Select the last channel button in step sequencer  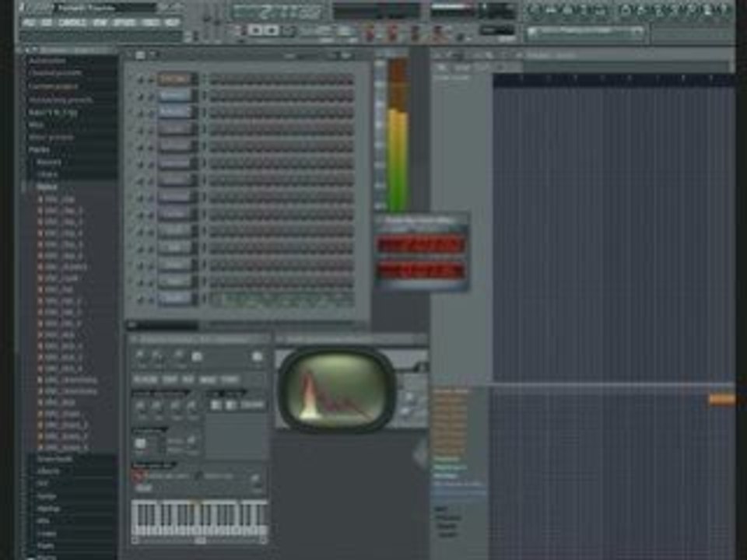pyautogui.click(x=174, y=298)
